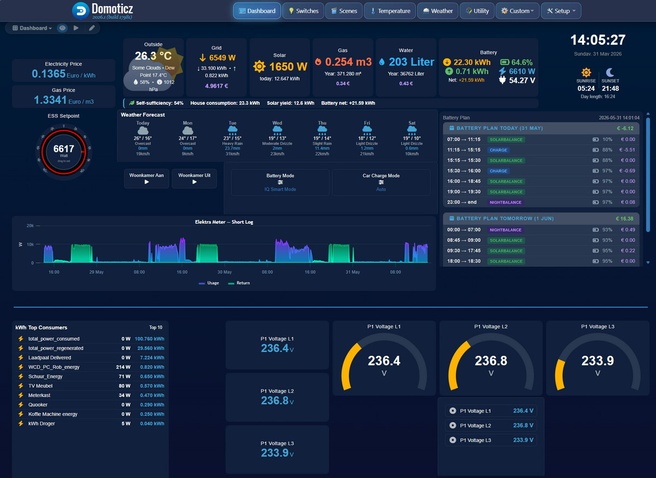Activate the Woonkamer Uit scene

click(x=194, y=179)
